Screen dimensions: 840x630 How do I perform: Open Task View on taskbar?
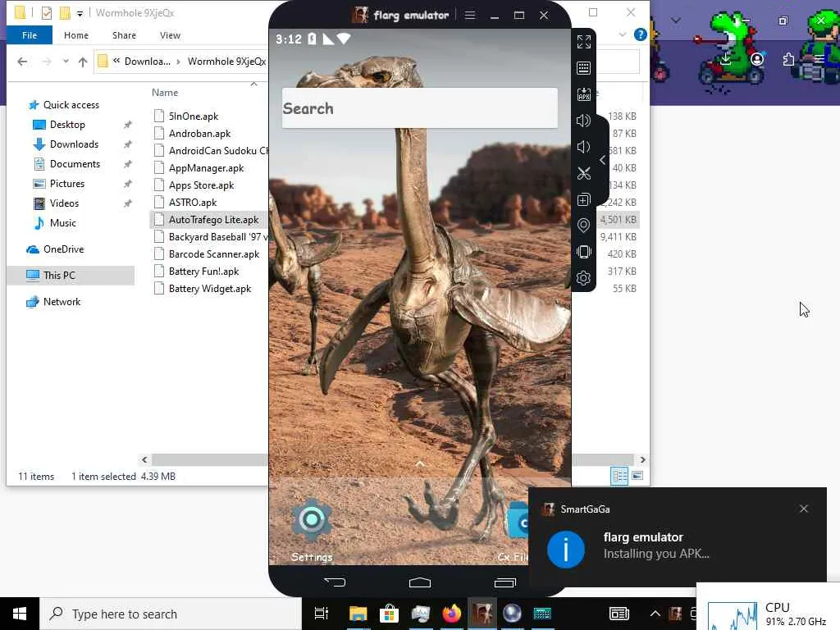tap(322, 614)
